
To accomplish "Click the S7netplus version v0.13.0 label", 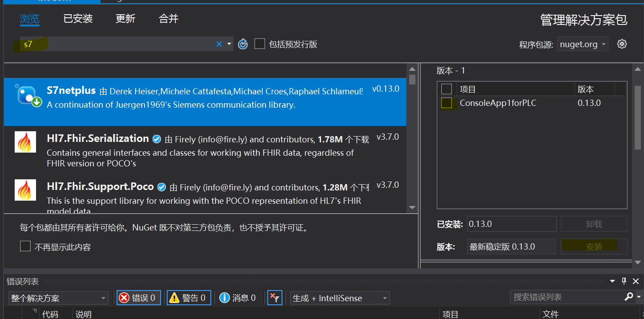I will point(386,89).
